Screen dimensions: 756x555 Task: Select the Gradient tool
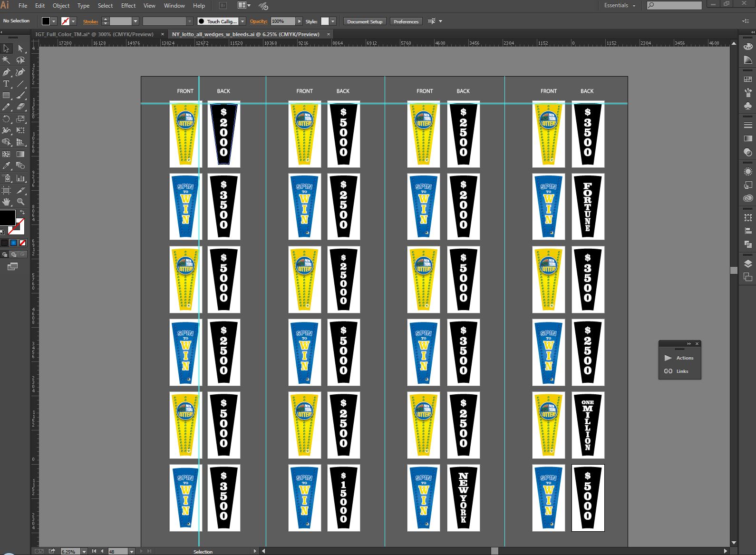coord(20,154)
